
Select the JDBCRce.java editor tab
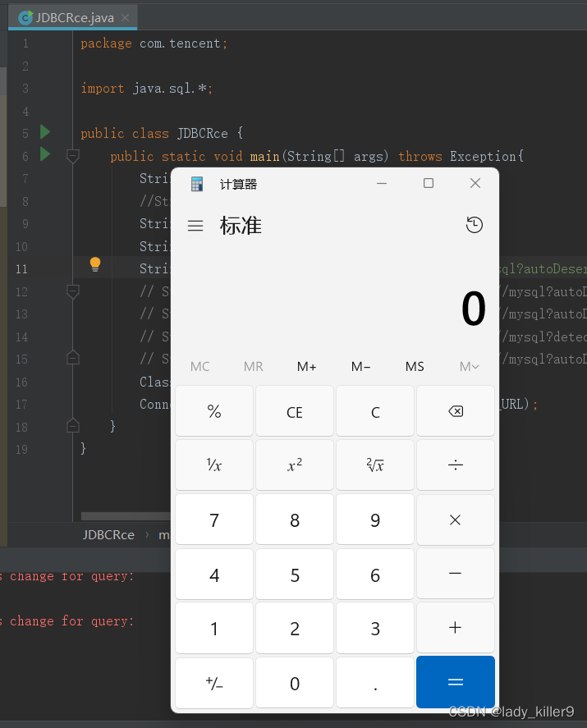tap(73, 17)
